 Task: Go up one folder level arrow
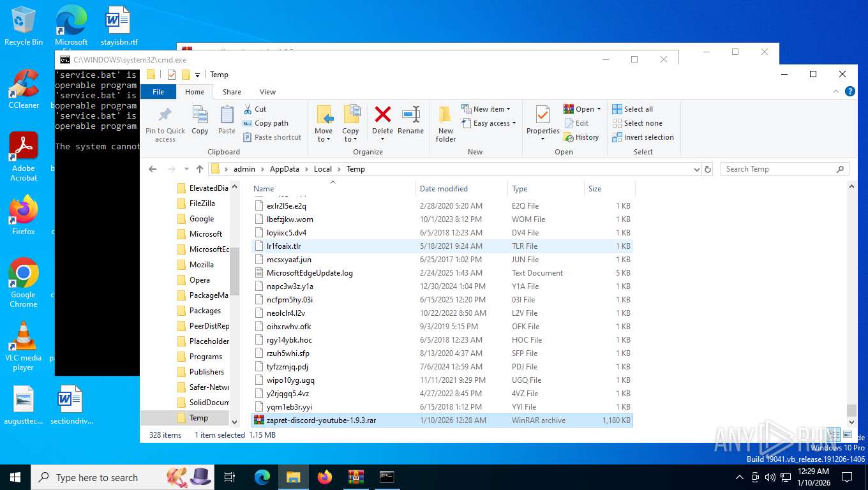pyautogui.click(x=200, y=169)
